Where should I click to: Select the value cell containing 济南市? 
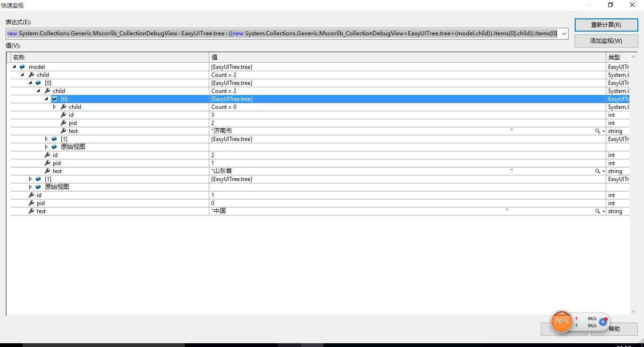click(407, 131)
